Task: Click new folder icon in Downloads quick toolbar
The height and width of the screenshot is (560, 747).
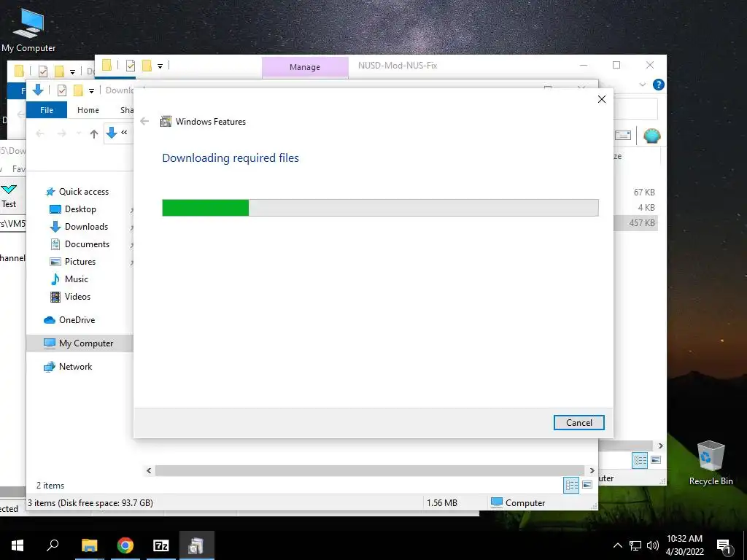Action: click(x=78, y=90)
